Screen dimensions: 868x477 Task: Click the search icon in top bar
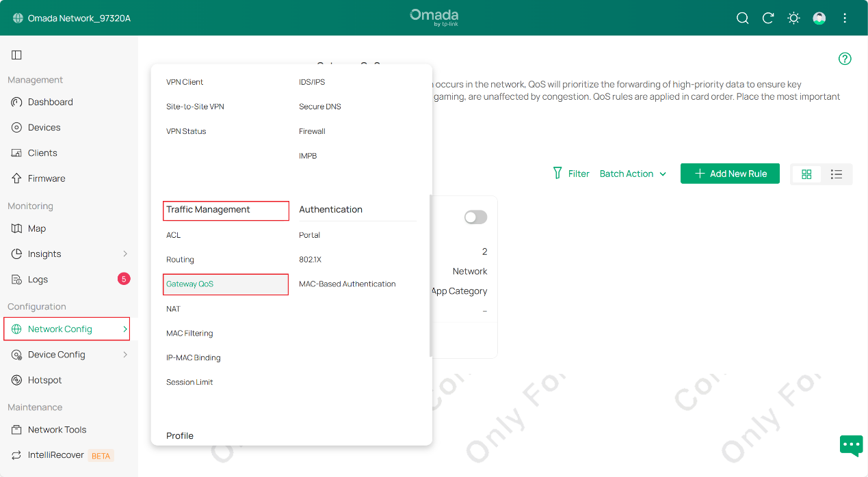click(742, 18)
